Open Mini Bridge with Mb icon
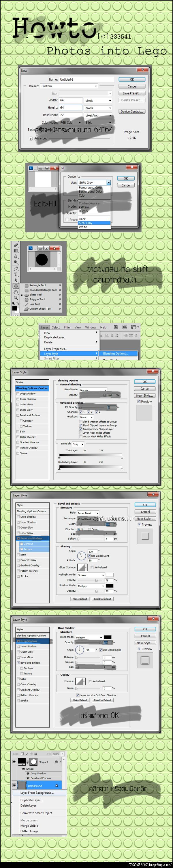 point(125,327)
